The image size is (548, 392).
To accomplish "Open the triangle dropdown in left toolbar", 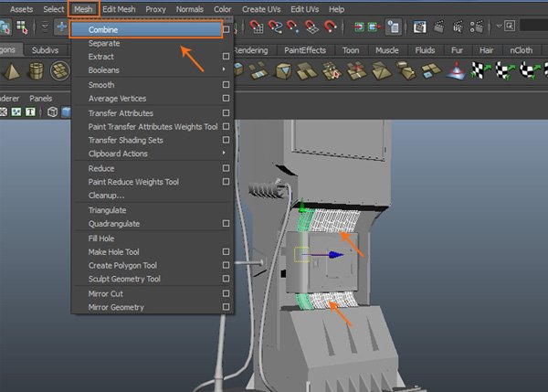I will coord(45,26).
